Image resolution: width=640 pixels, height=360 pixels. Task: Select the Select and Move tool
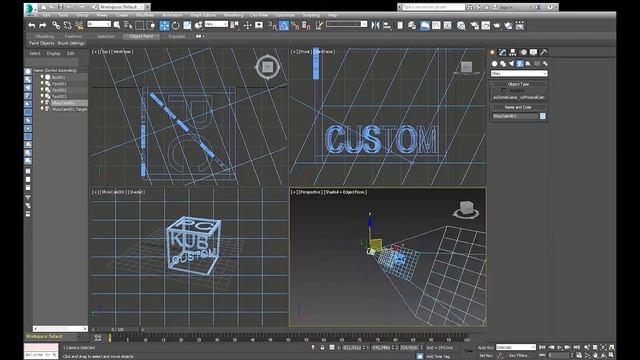point(164,26)
